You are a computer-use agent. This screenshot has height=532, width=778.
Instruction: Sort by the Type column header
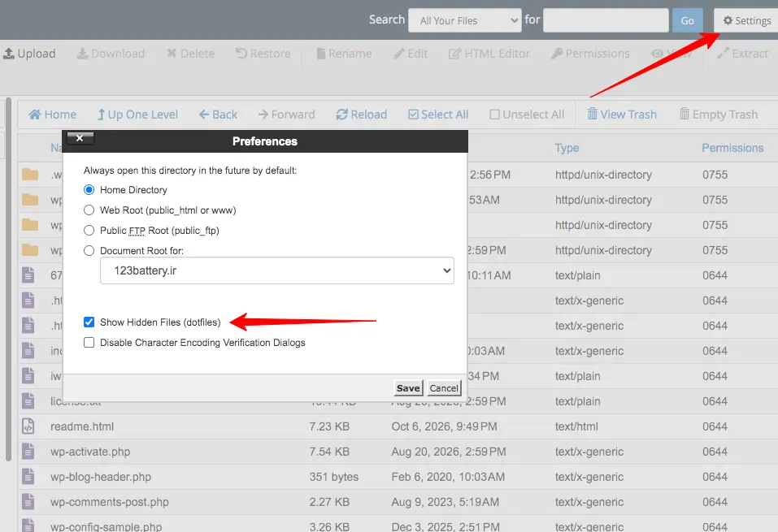[x=567, y=148]
